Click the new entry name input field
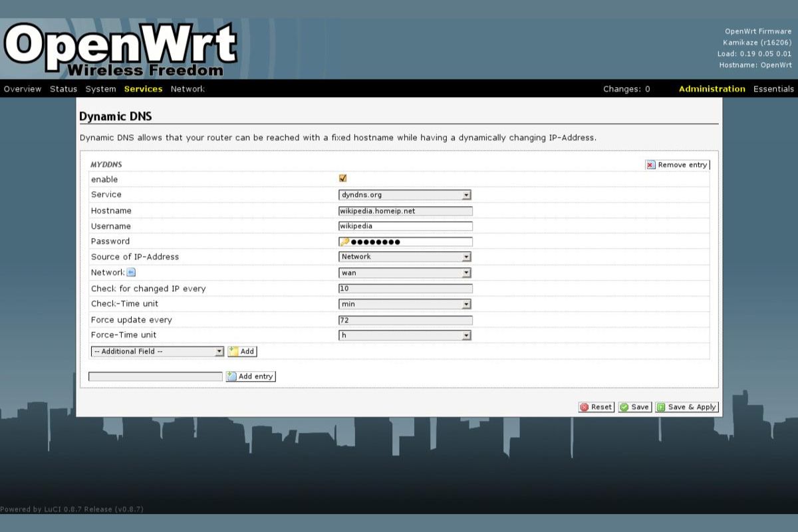The height and width of the screenshot is (532, 798). (156, 376)
